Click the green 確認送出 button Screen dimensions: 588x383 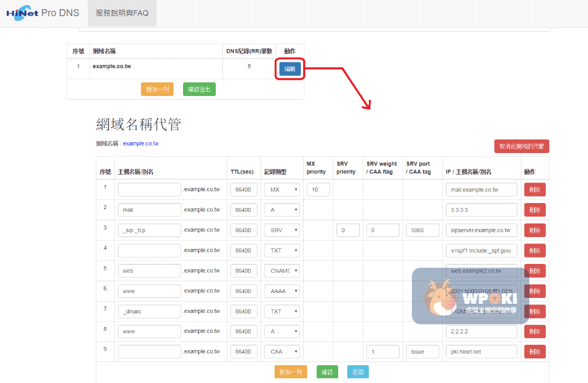pyautogui.click(x=199, y=89)
